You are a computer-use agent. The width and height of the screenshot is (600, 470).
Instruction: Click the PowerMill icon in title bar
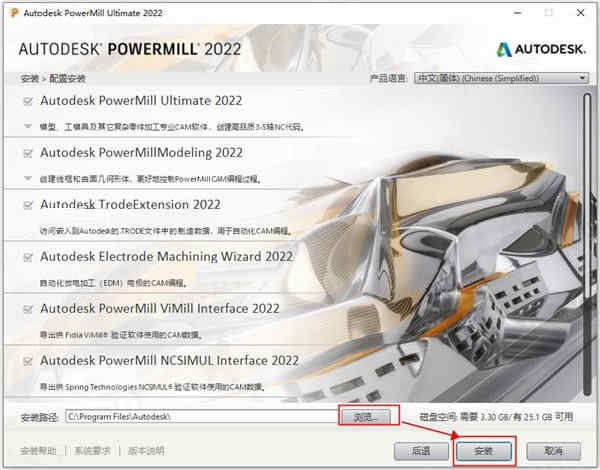pos(14,13)
